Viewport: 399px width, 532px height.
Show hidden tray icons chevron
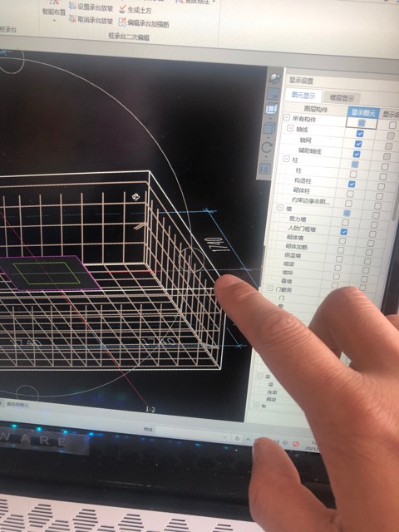[249, 440]
